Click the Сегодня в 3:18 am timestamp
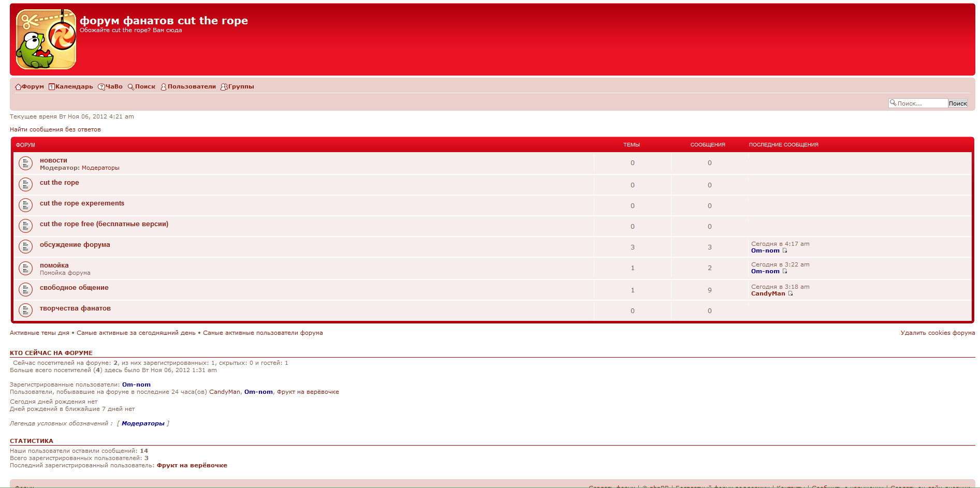 pos(780,287)
